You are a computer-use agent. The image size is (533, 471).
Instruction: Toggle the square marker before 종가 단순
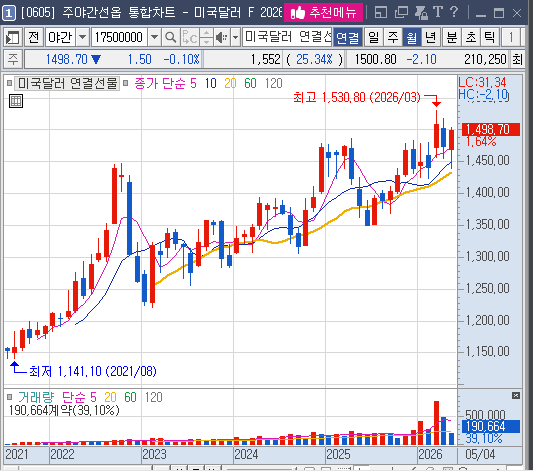(x=125, y=83)
